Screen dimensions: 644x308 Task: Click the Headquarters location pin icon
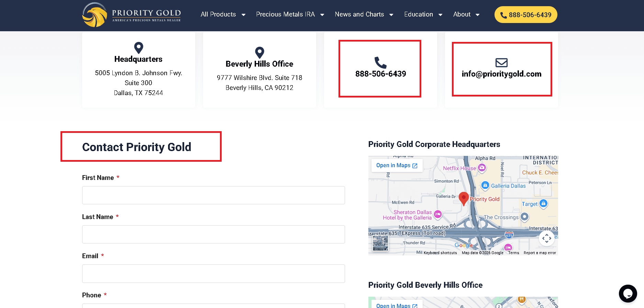click(138, 48)
